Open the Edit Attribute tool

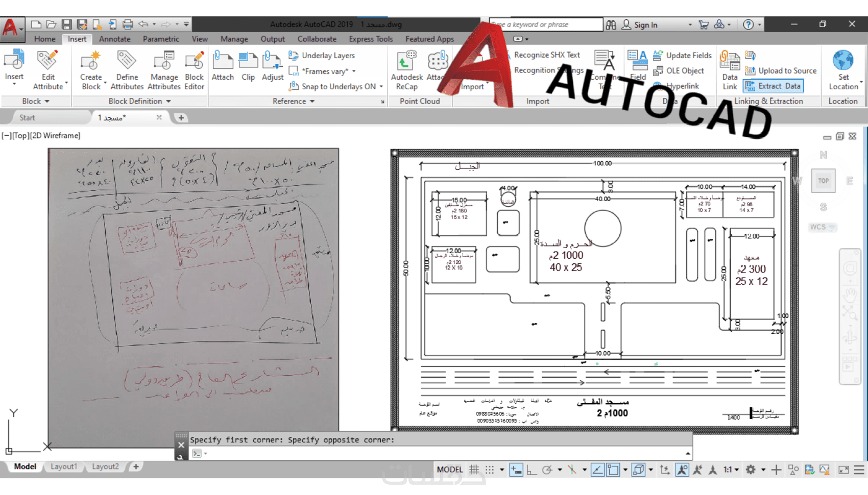click(x=48, y=70)
